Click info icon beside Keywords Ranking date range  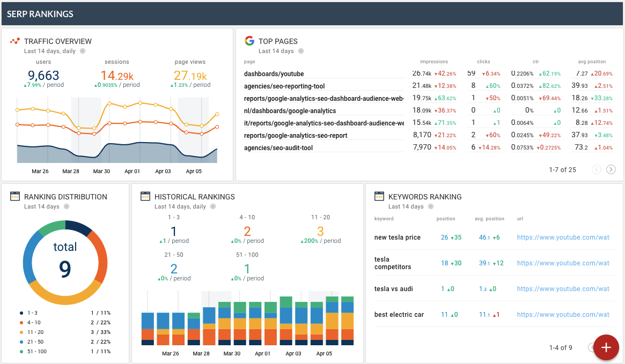pyautogui.click(x=431, y=206)
